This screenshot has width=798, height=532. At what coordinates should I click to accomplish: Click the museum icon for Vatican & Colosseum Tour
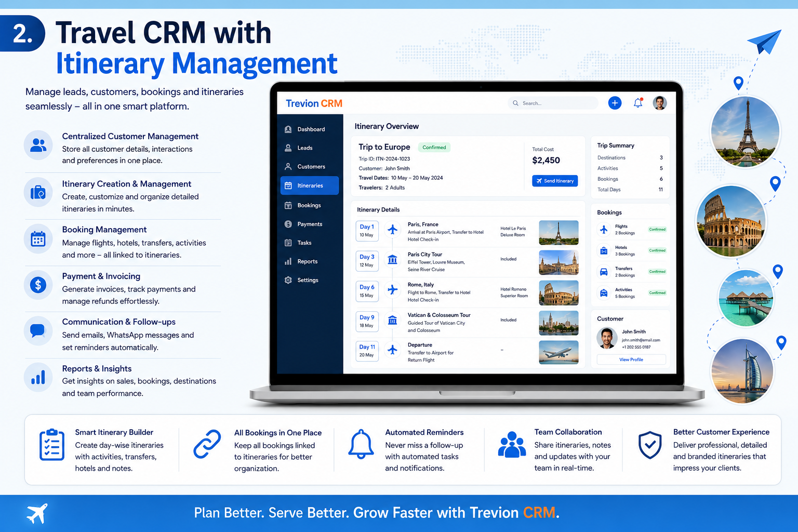click(393, 320)
